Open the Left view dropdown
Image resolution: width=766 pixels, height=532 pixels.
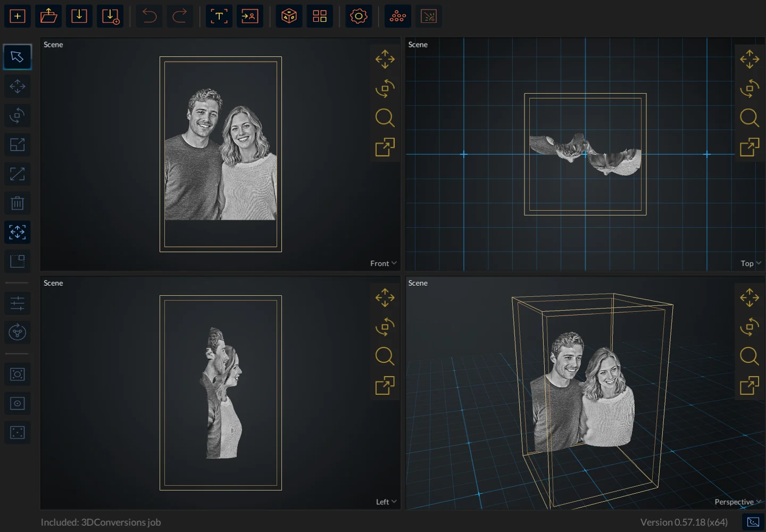[386, 502]
